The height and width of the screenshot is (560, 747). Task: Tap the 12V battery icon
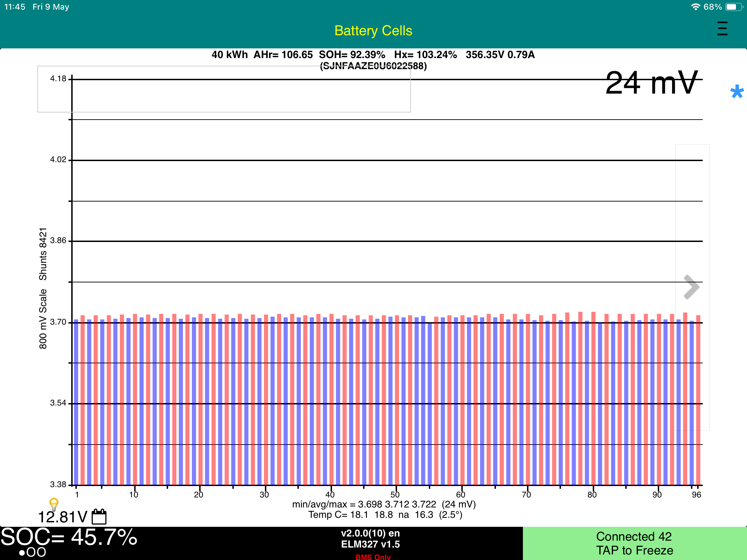pyautogui.click(x=99, y=517)
